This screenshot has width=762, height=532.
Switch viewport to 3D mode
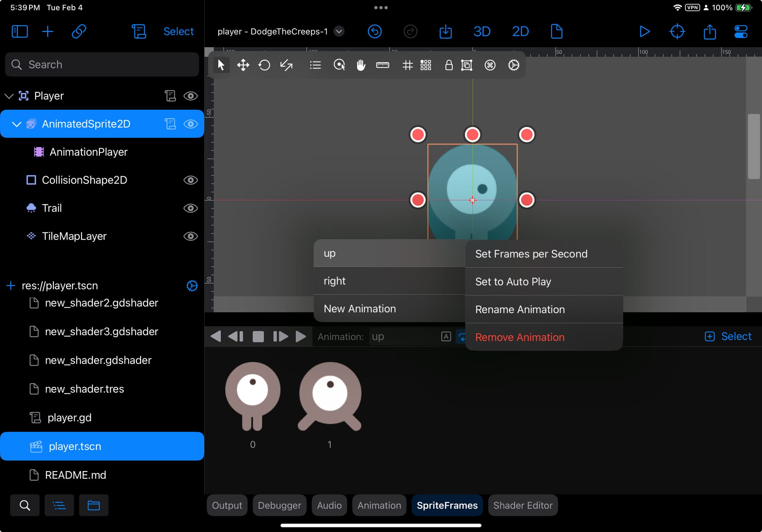(x=482, y=31)
